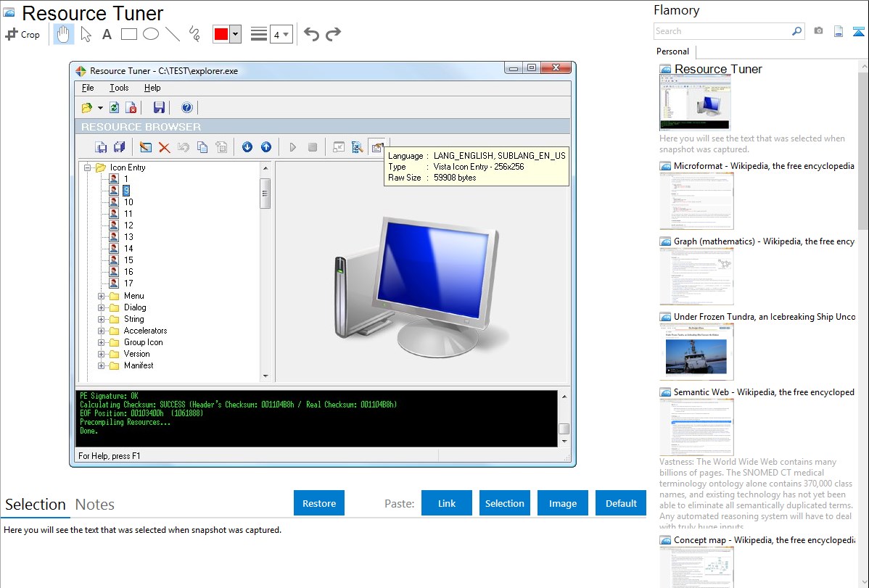Image resolution: width=869 pixels, height=588 pixels.
Task: Open the File menu in Resource Tuner
Action: (88, 88)
